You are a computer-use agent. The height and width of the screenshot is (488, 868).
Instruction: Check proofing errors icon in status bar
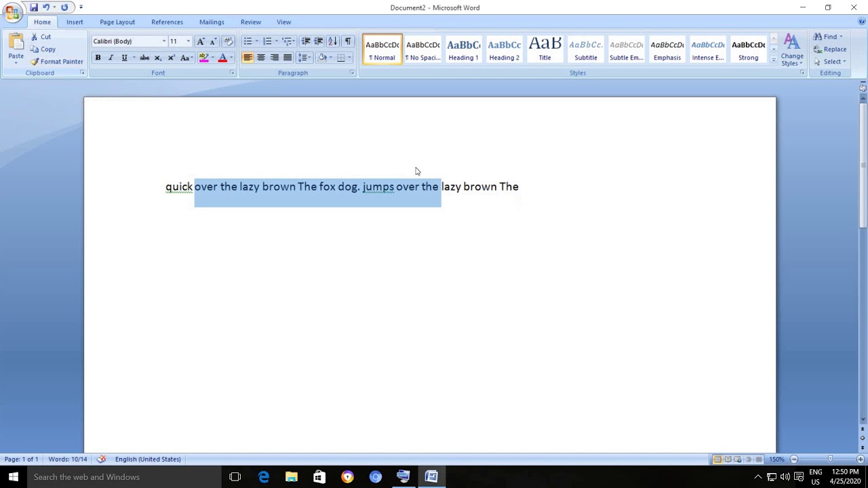(101, 459)
